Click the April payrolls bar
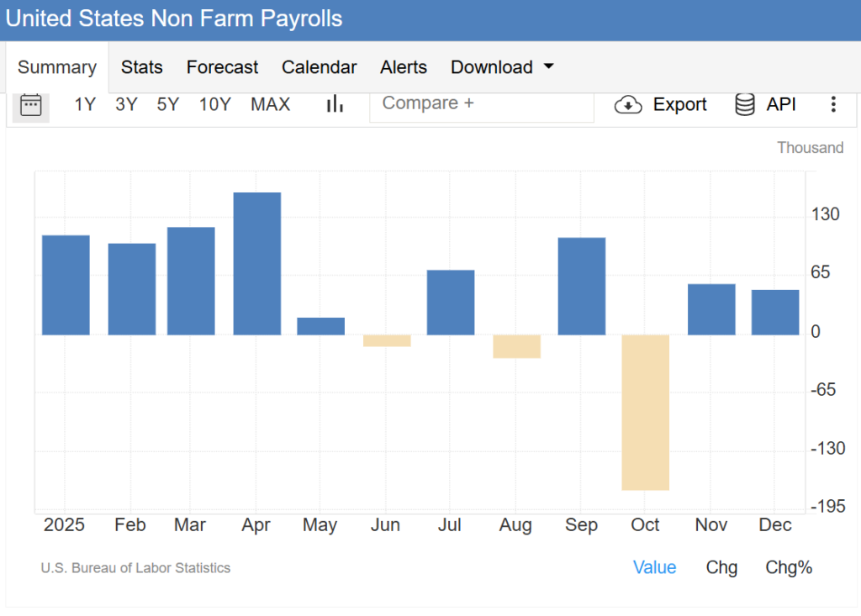 [257, 264]
